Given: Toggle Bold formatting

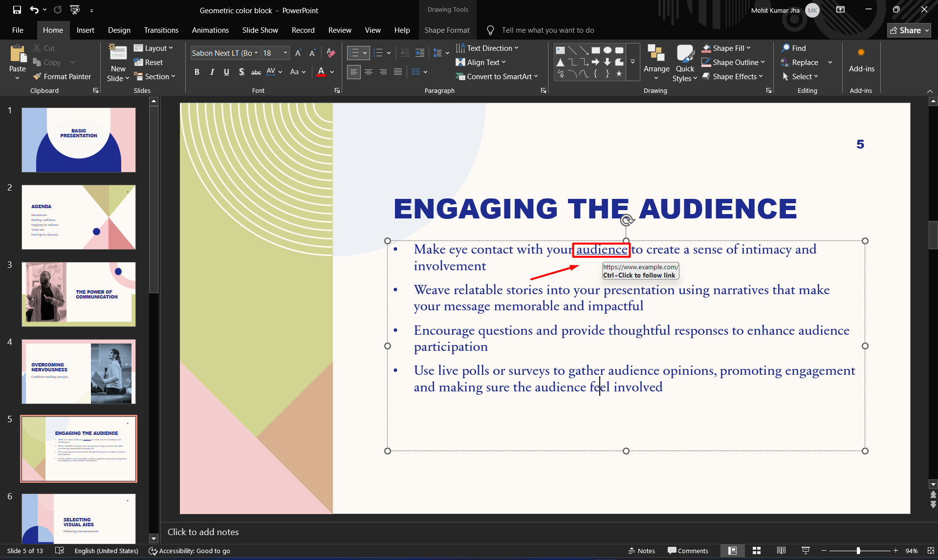Looking at the screenshot, I should coord(197,72).
